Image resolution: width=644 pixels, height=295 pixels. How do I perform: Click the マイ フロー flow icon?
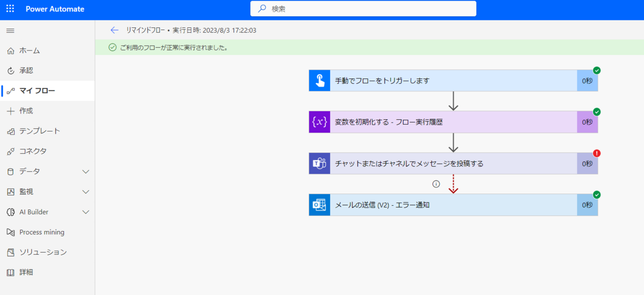point(10,91)
